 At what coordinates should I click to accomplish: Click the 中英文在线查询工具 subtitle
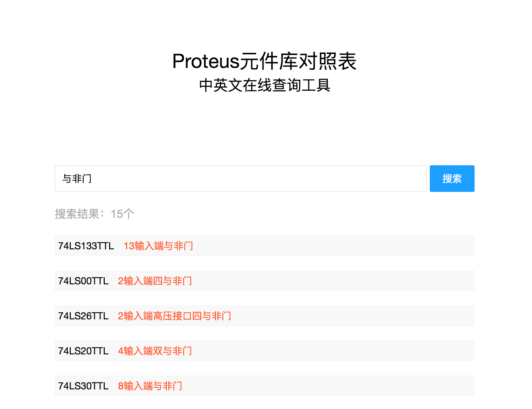tap(265, 85)
